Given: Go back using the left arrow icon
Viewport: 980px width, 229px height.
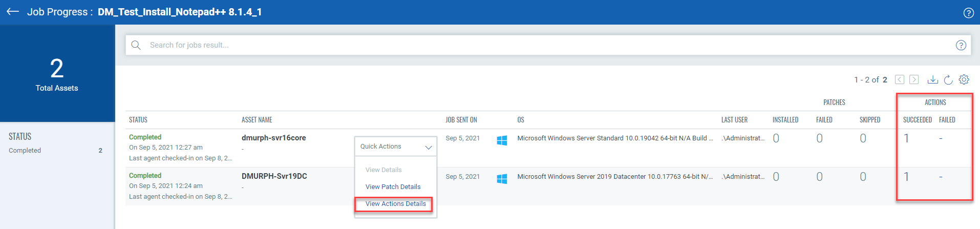Looking at the screenshot, I should [x=13, y=12].
